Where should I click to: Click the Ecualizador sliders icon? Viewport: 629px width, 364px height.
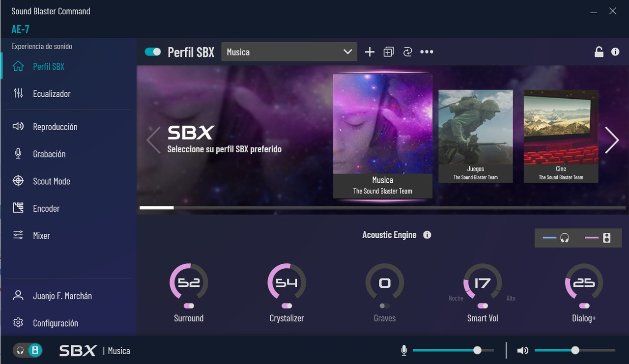tap(18, 93)
